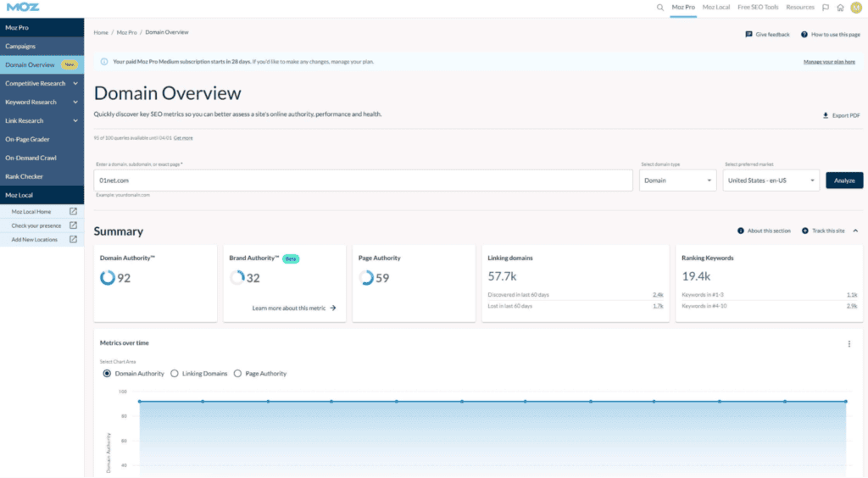Click the Ranking Keywords 19.4k value
This screenshot has height=478, width=868.
tap(696, 276)
